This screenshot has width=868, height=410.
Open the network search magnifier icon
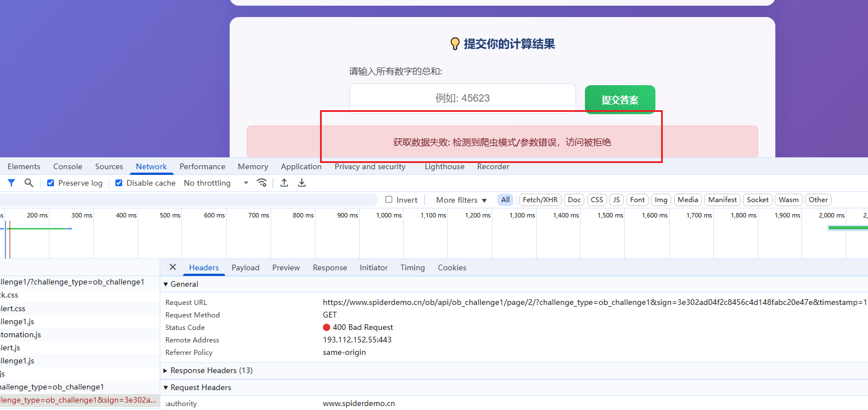28,183
